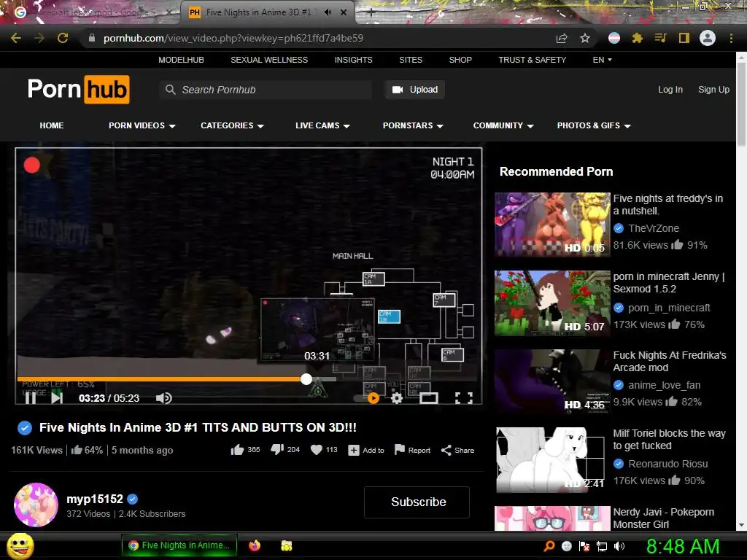
Task: Open the Reonarudo Riosu uploader link
Action: click(668, 464)
